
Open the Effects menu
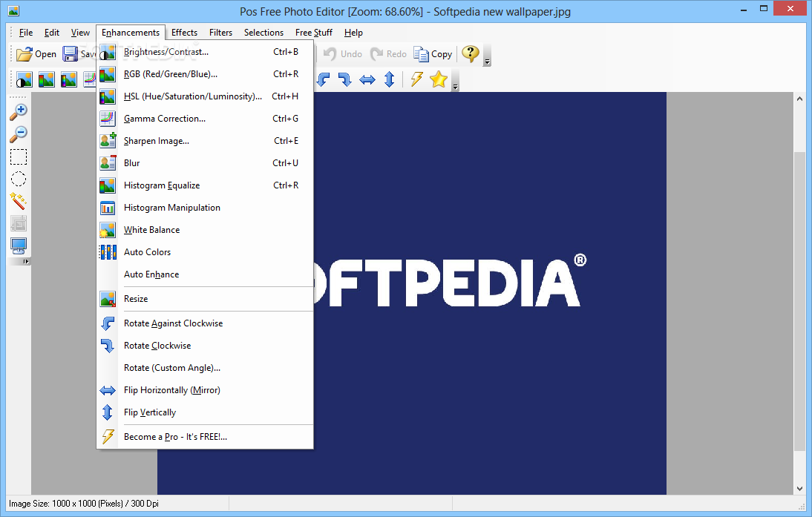click(x=184, y=33)
